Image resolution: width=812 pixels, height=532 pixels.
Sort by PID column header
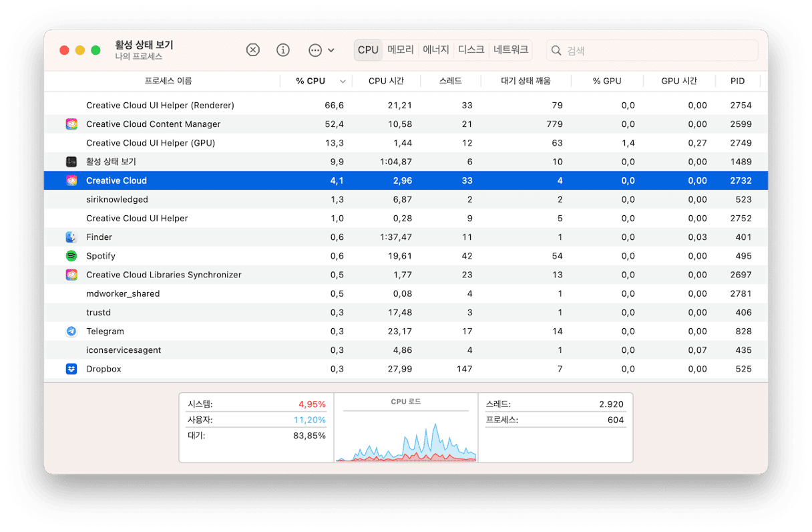pyautogui.click(x=737, y=81)
